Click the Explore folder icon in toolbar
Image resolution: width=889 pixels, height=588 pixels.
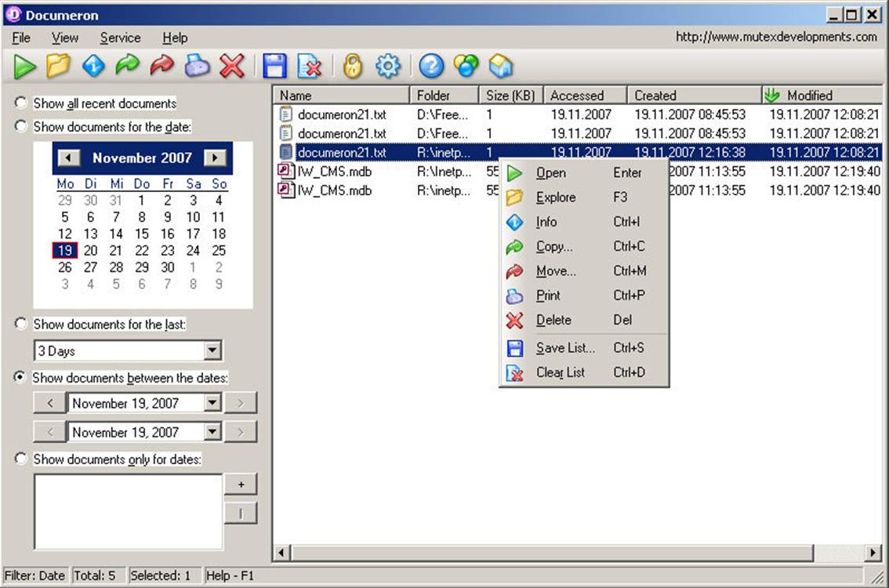(x=58, y=67)
